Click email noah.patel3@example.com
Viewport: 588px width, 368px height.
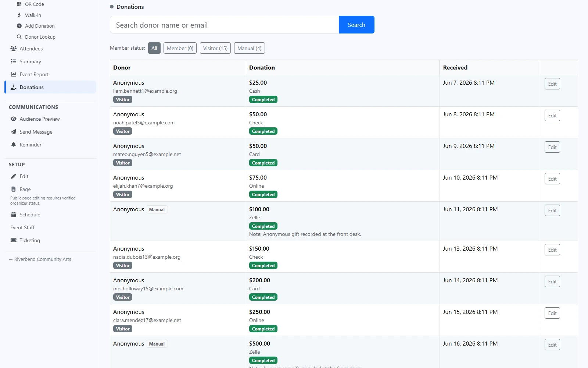coord(144,123)
